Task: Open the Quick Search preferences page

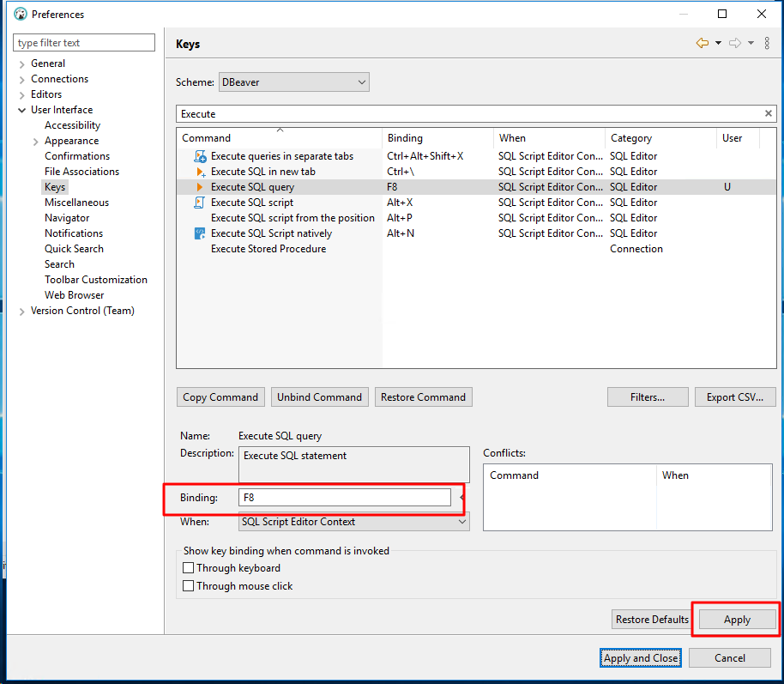Action: pyautogui.click(x=73, y=248)
